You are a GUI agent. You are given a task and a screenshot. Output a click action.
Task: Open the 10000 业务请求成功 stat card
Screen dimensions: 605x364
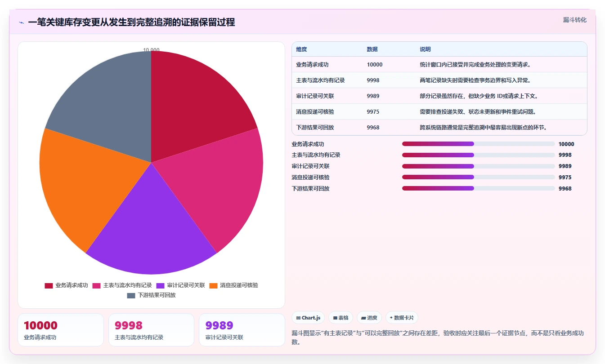point(61,330)
